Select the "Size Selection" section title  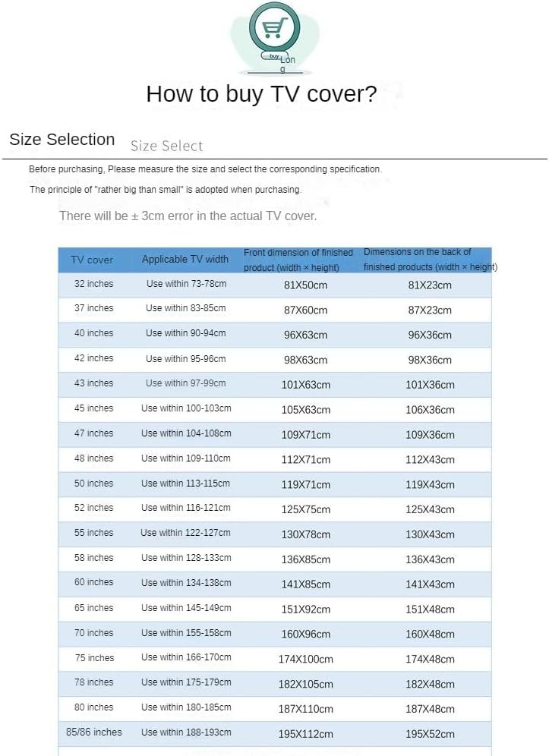pyautogui.click(x=62, y=140)
